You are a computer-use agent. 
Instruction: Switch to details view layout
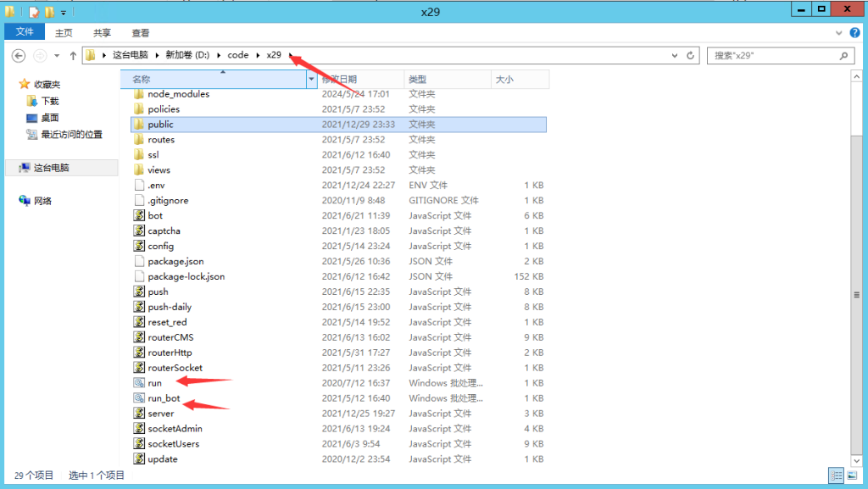click(x=836, y=475)
